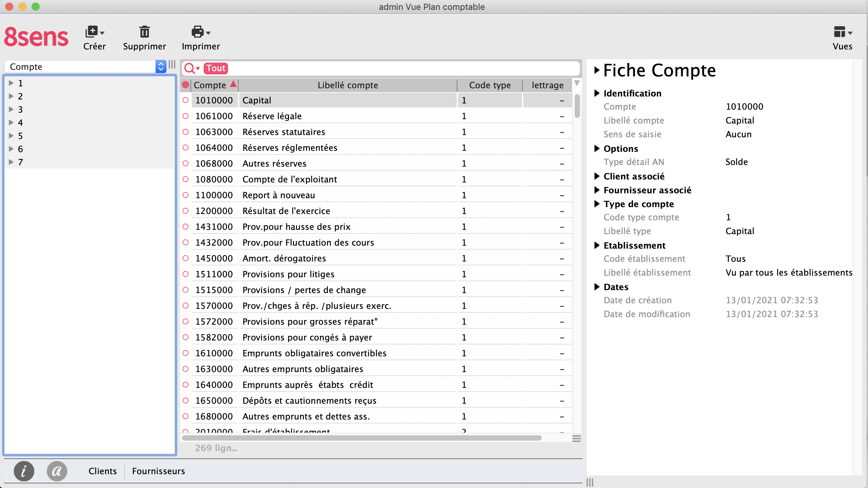Toggle the marker for account 1431000
Screen dimensions: 868x488
[185, 227]
